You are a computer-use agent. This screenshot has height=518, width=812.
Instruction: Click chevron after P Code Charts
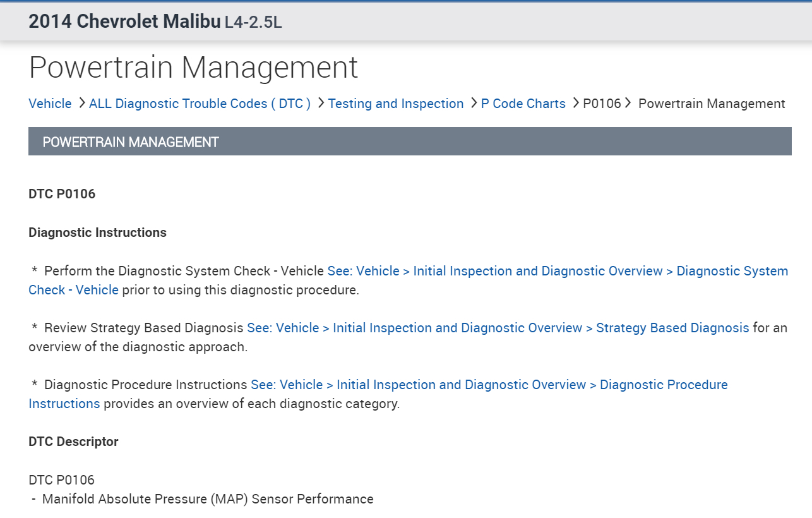pyautogui.click(x=576, y=103)
